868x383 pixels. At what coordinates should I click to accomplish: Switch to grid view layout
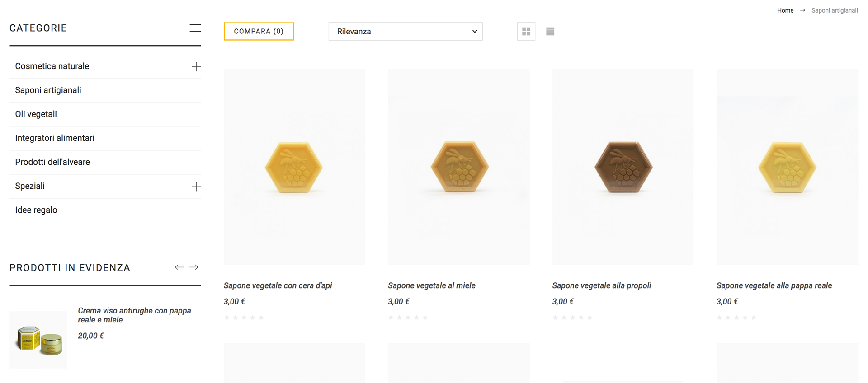click(x=526, y=32)
